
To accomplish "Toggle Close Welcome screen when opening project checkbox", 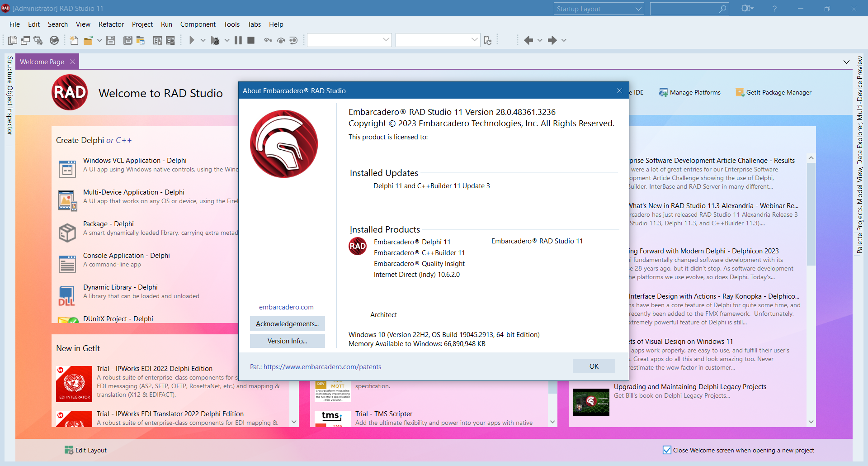I will pos(667,450).
